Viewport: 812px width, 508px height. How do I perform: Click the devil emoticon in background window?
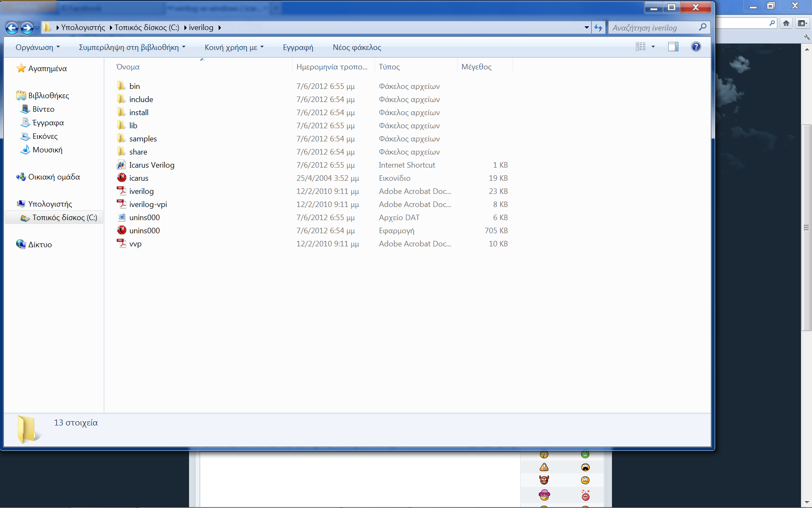544,480
